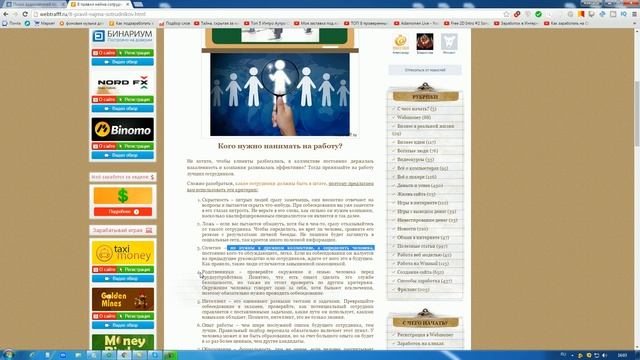
Task: Open the "Деньги и успех" category
Action: 420,185
